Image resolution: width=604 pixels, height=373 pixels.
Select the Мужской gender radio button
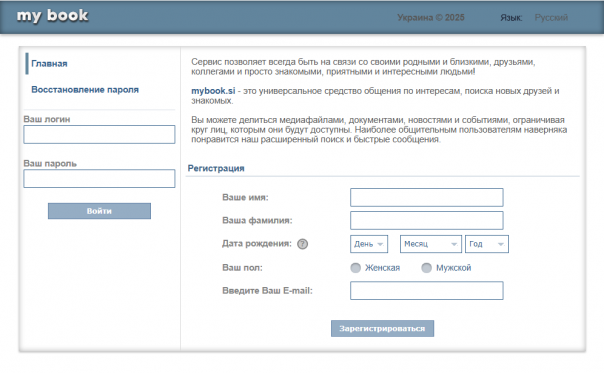pyautogui.click(x=426, y=268)
